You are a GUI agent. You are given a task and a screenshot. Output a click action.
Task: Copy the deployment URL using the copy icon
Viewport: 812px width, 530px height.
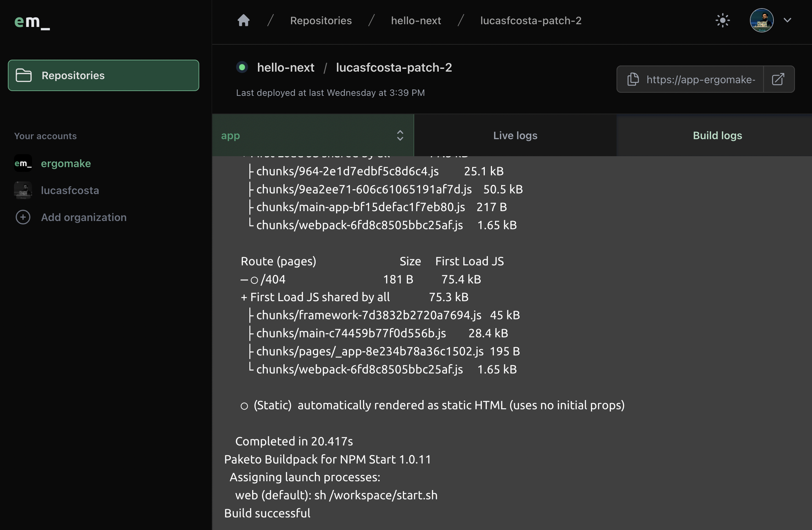tap(633, 79)
